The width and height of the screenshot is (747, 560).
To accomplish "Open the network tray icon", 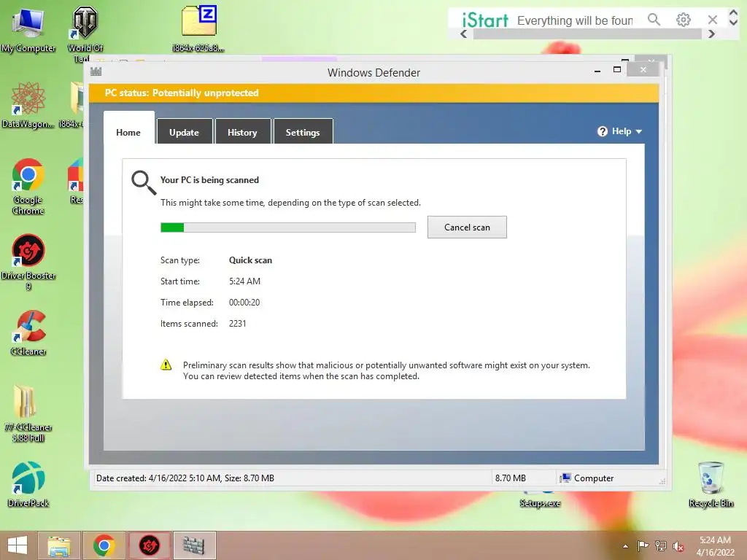I will tap(660, 546).
